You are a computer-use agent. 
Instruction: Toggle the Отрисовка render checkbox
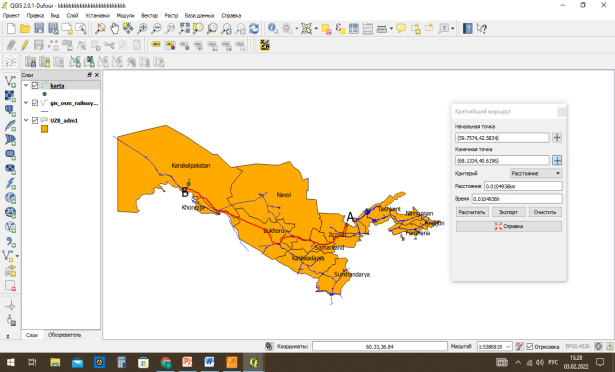point(529,346)
